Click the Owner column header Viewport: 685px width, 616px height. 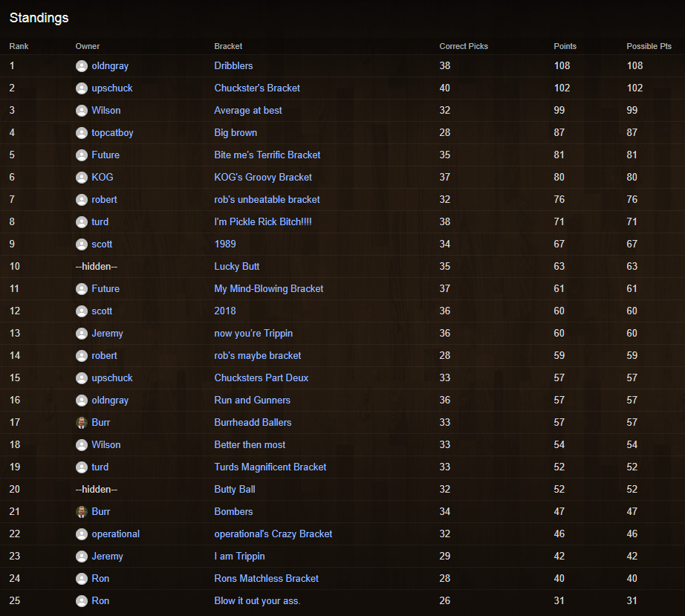tap(88, 46)
